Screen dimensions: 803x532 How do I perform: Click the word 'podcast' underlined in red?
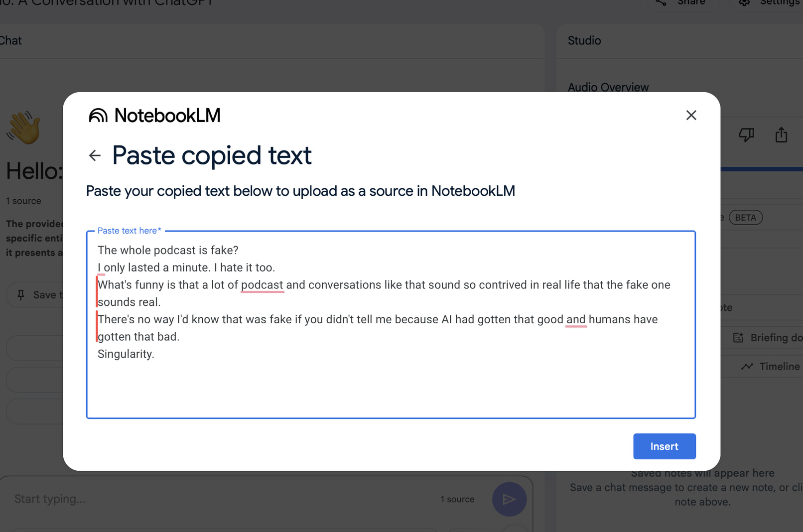pos(262,285)
